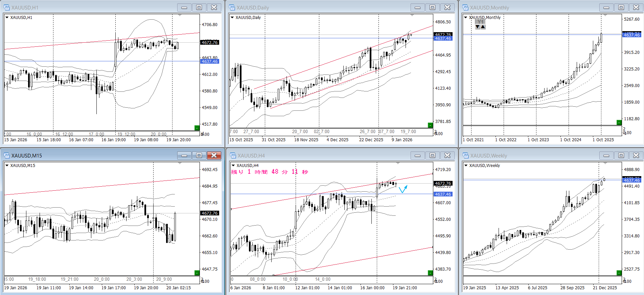The width and height of the screenshot is (644, 295).
Task: Click the pink remaining-time countdown text on H4
Action: [x=269, y=172]
